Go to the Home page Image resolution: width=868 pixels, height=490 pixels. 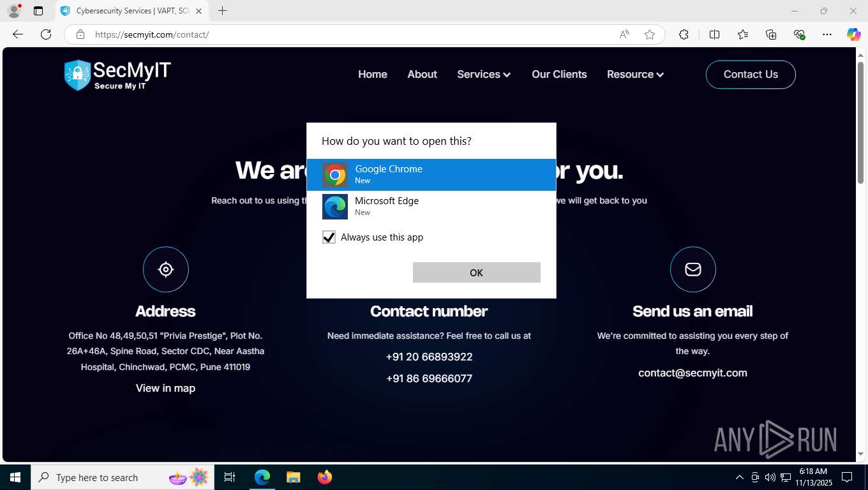[373, 75]
